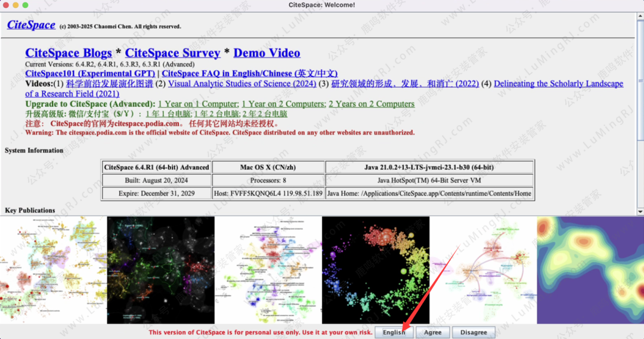Click the green macOS zoom window button

coord(25,5)
